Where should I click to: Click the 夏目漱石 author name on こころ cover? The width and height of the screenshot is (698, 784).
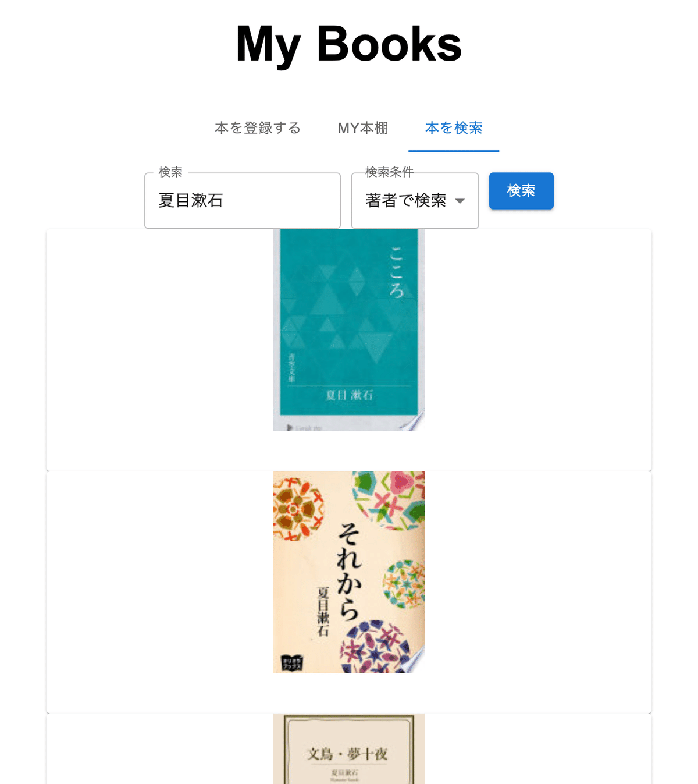(349, 395)
